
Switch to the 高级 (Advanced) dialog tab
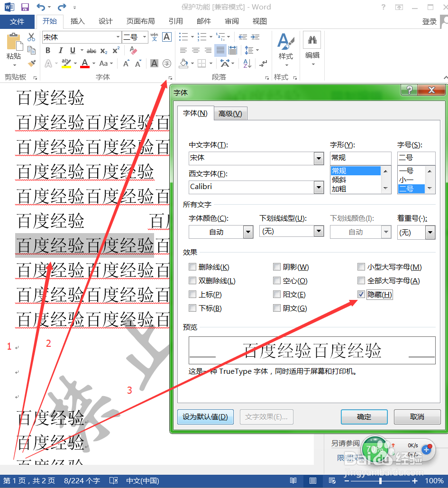tap(230, 113)
